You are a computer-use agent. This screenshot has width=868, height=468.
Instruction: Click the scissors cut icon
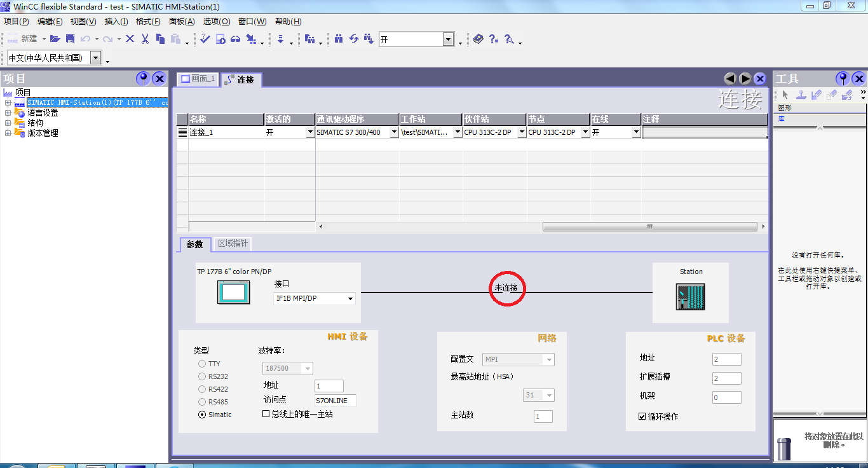(x=145, y=39)
